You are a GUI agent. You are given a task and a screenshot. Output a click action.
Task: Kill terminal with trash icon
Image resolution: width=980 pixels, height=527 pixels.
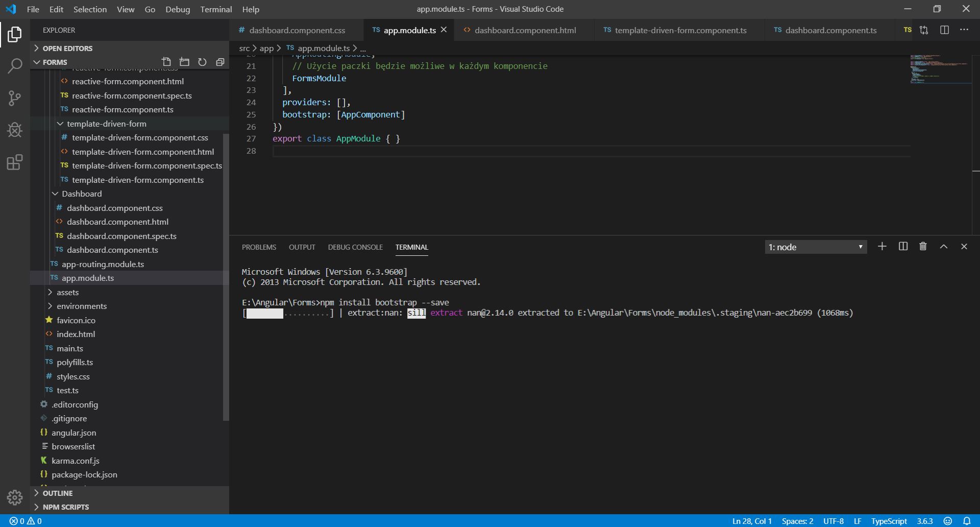(923, 247)
